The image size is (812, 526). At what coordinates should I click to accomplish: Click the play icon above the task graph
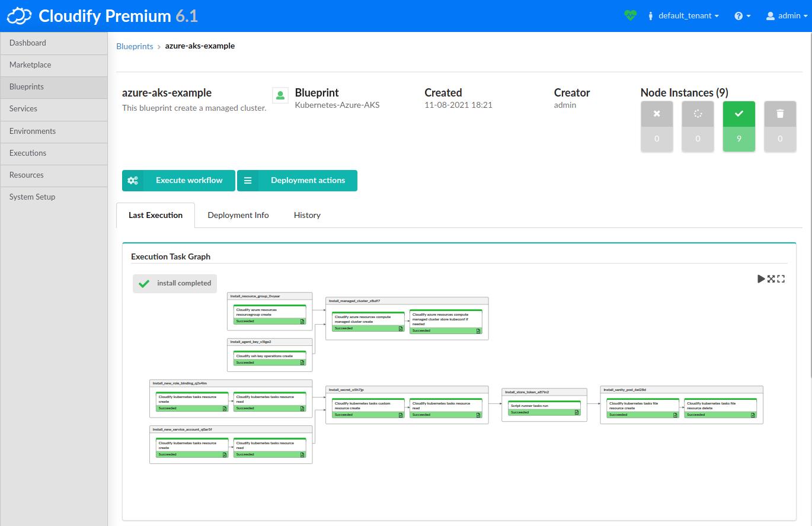point(761,278)
